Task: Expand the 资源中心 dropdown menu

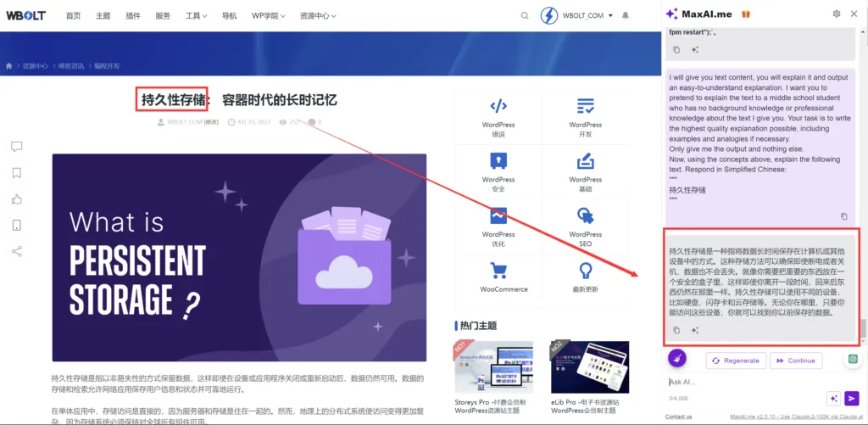Action: (318, 15)
